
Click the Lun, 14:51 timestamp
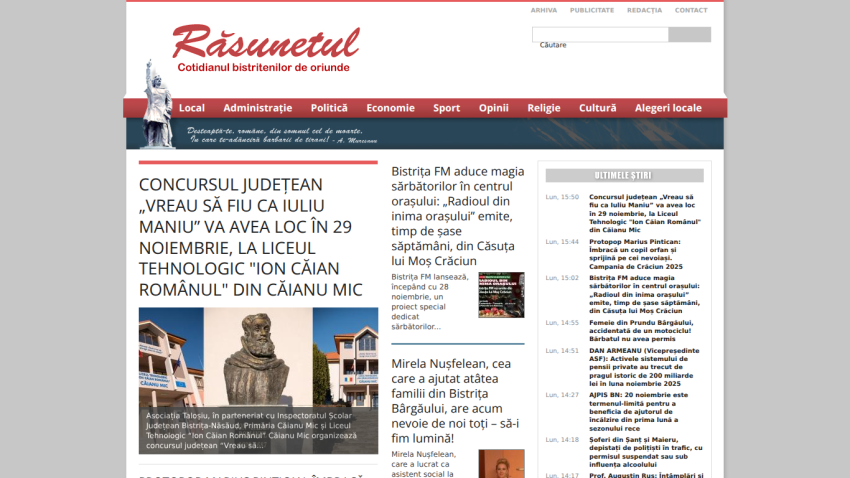pos(562,351)
